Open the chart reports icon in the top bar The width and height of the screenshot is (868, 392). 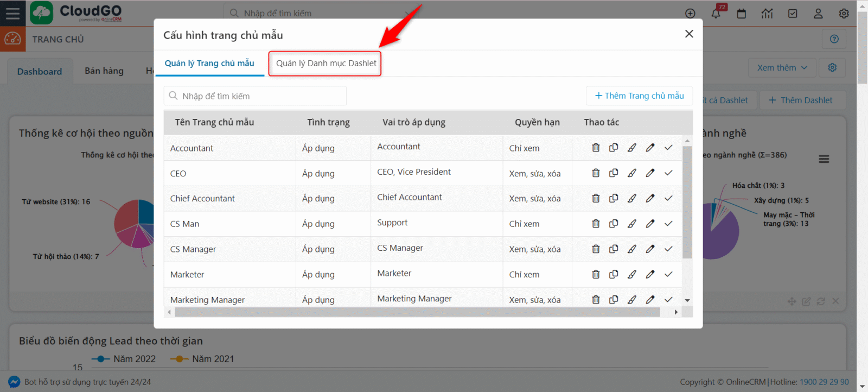[767, 14]
